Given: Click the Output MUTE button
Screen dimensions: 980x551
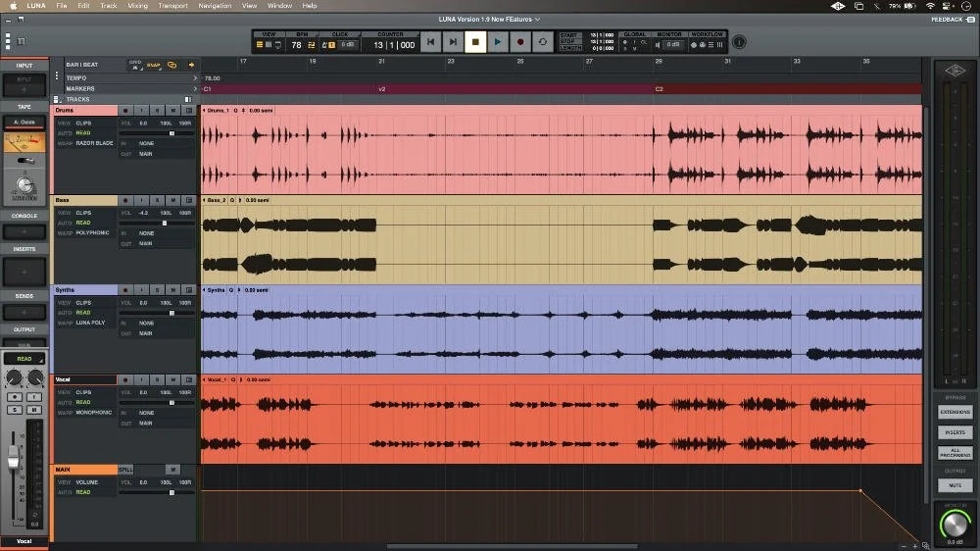Looking at the screenshot, I should [x=955, y=485].
